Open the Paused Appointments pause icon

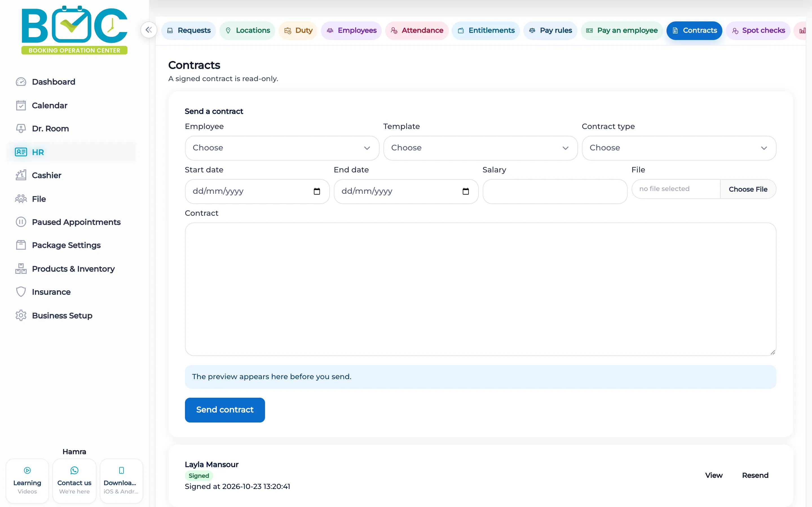coord(21,222)
